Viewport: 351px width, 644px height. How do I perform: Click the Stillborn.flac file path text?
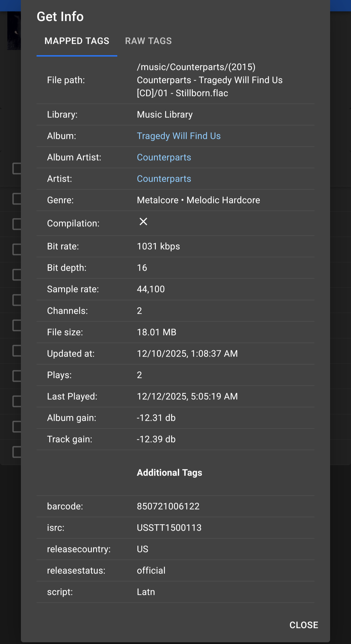tap(209, 80)
